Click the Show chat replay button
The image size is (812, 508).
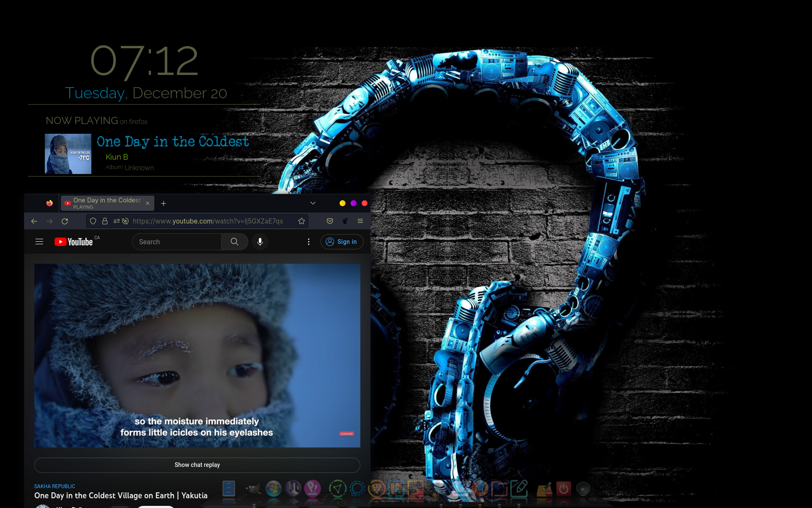coord(197,465)
